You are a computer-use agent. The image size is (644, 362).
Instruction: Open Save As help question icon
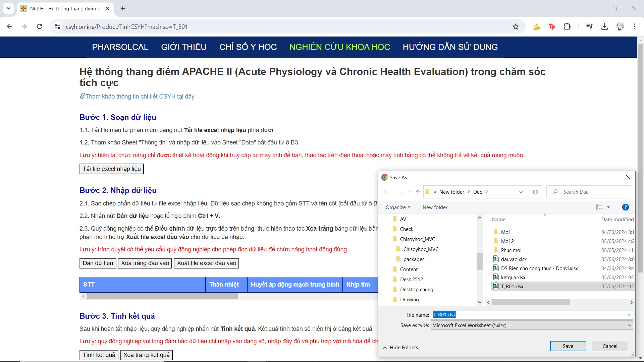click(x=625, y=207)
